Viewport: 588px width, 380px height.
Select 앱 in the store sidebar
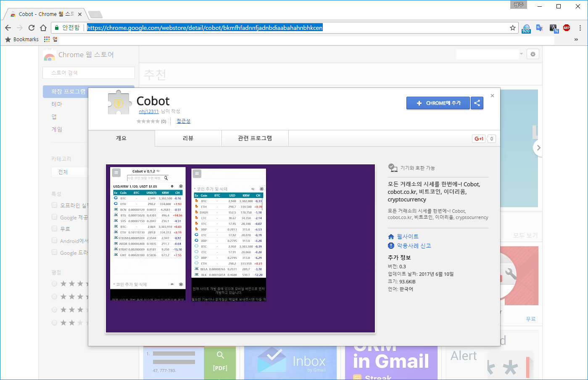[x=54, y=117]
